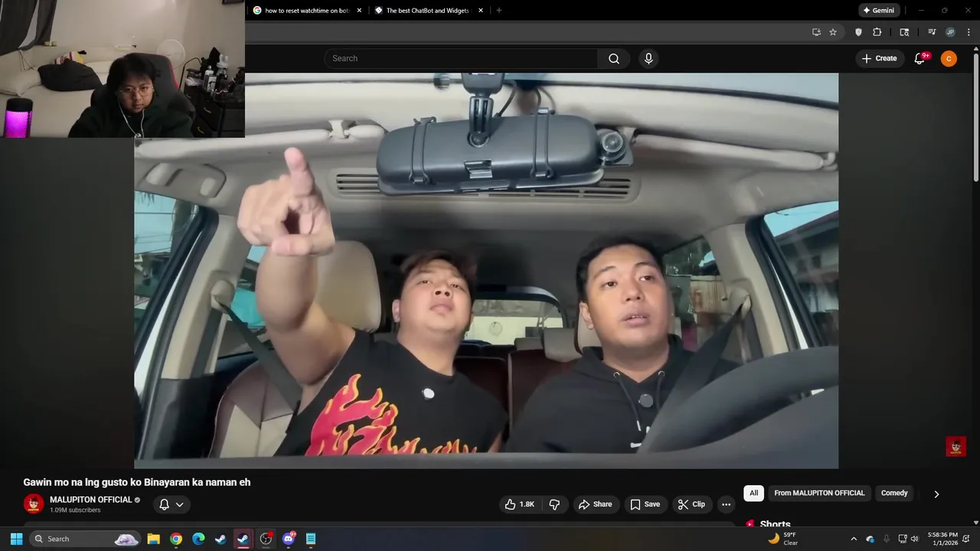Open the Extensions puzzle icon
The height and width of the screenshot is (551, 980).
[x=877, y=32]
